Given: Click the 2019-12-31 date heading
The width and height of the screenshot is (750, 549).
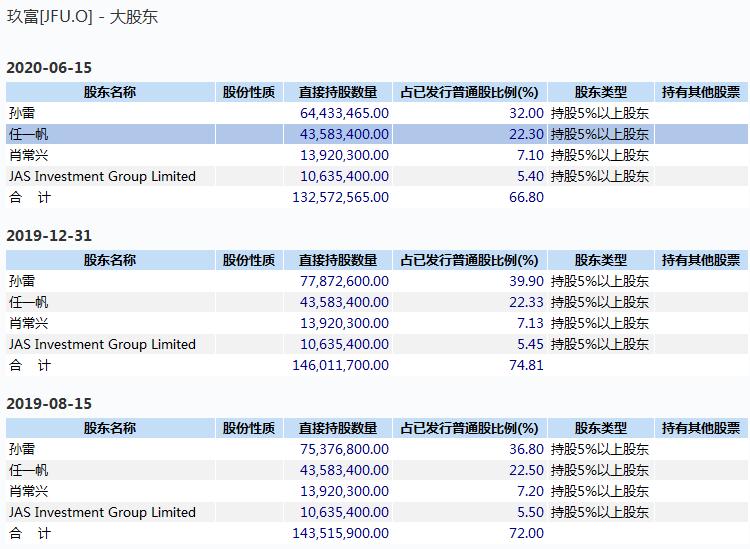Looking at the screenshot, I should coord(49,235).
